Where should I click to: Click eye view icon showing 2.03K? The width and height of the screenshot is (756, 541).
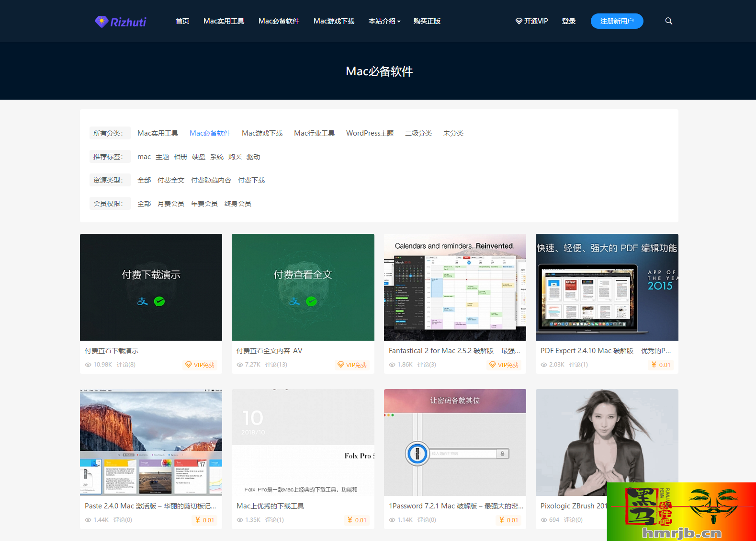[544, 365]
